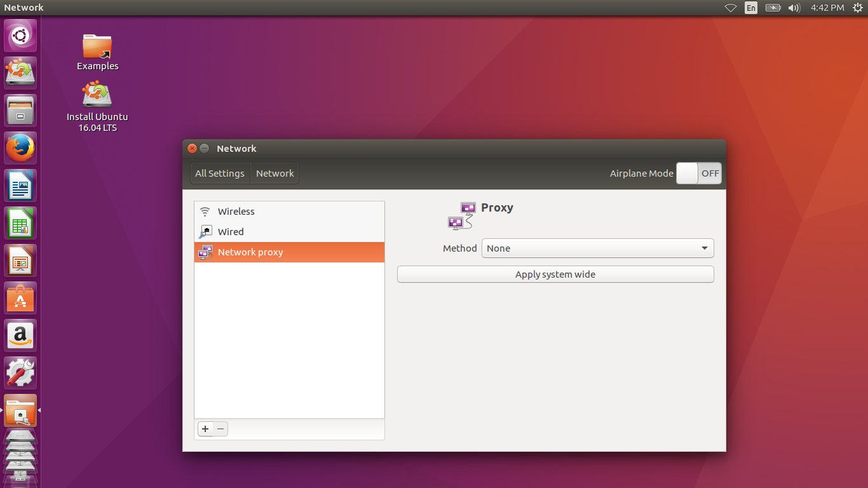Open the Examples folder on the desktop
The width and height of the screenshot is (868, 488).
(97, 52)
